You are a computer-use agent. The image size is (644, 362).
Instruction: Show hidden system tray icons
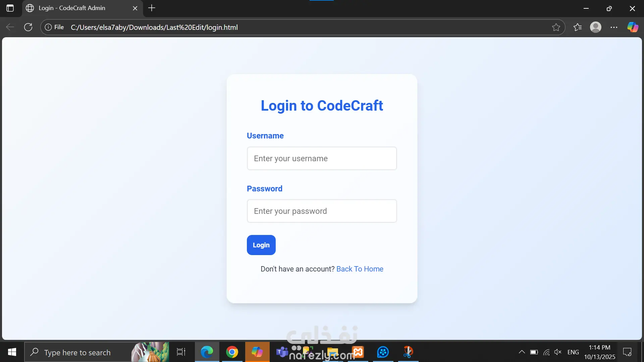(522, 352)
